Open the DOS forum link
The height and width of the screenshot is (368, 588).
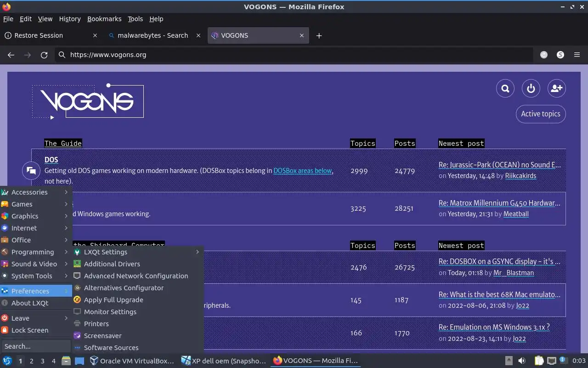point(51,160)
